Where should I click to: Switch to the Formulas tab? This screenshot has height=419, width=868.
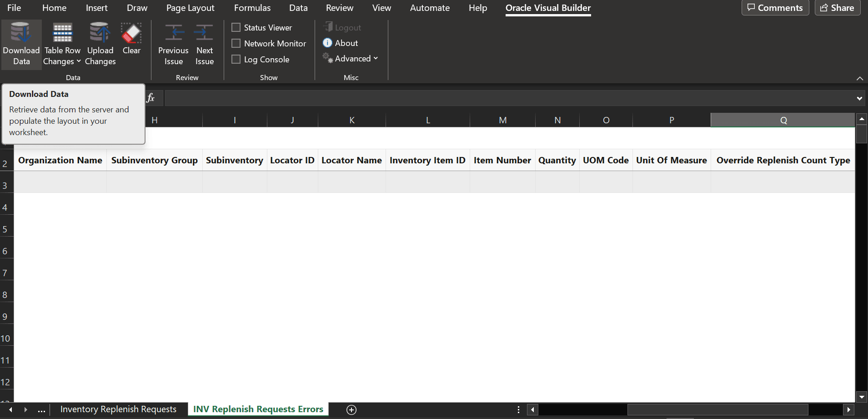pyautogui.click(x=252, y=8)
